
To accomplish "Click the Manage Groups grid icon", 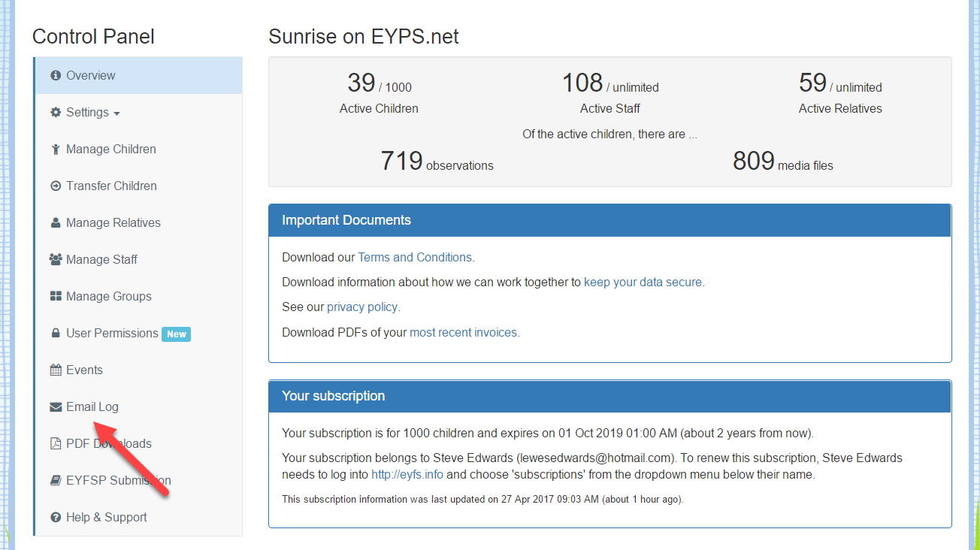I will coord(56,296).
